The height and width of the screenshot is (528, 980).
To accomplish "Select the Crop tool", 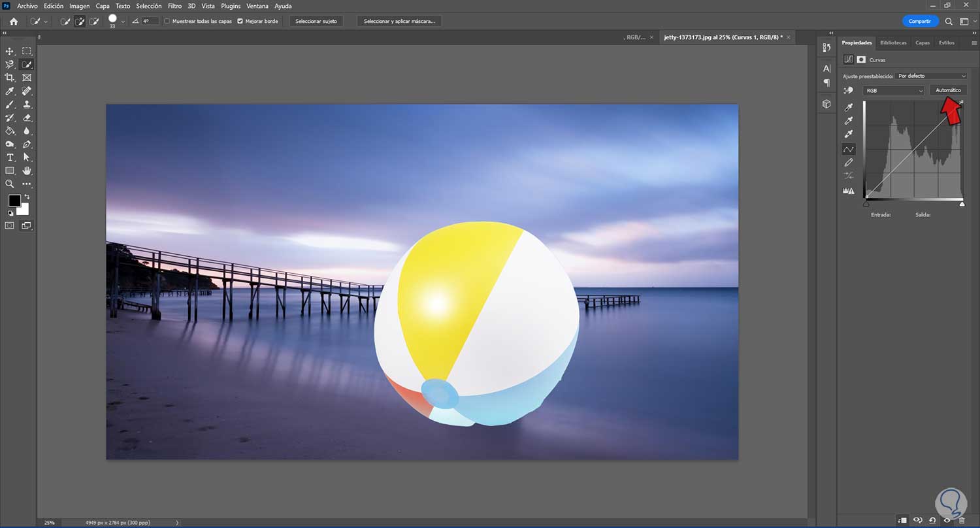I will pos(10,78).
